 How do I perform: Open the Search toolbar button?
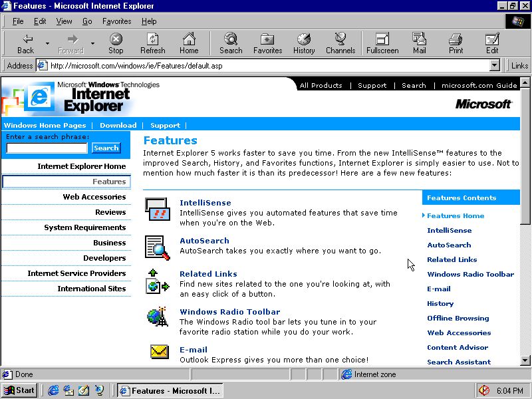231,44
